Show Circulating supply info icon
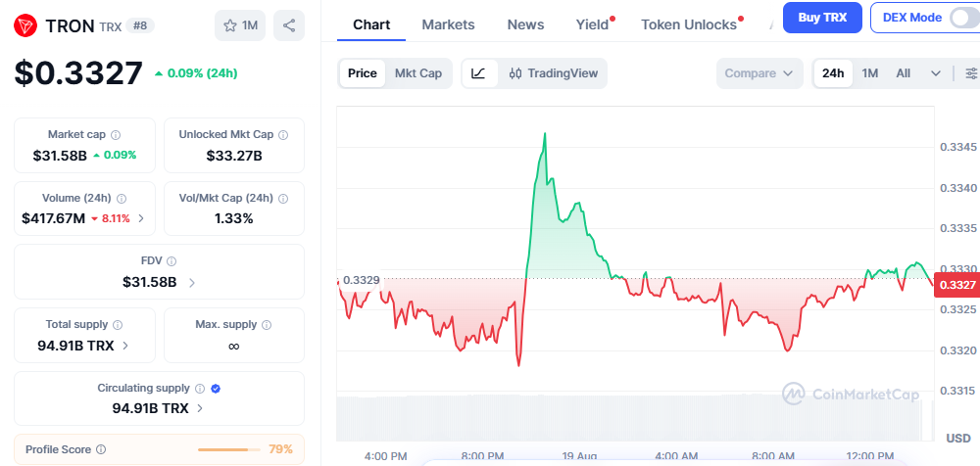Viewport: 980px width, 466px height. (x=199, y=389)
